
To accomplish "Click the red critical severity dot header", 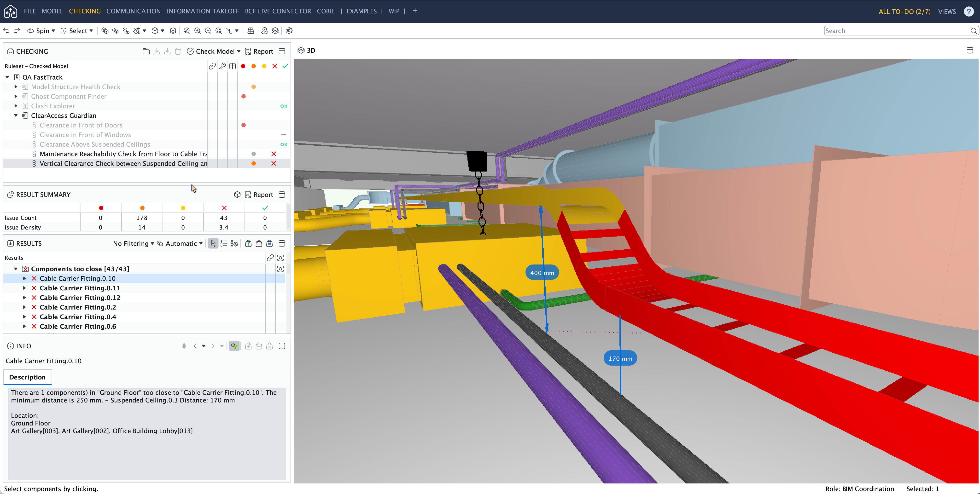I will [243, 66].
